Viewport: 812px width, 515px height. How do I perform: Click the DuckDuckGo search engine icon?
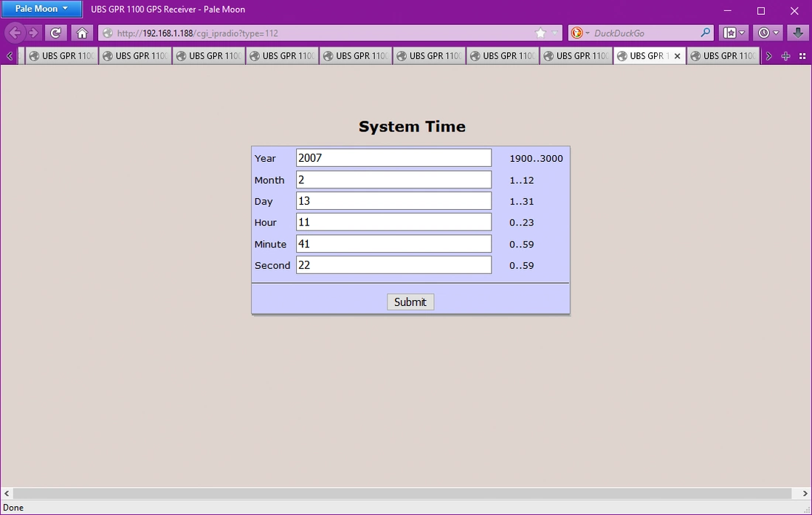pos(577,33)
